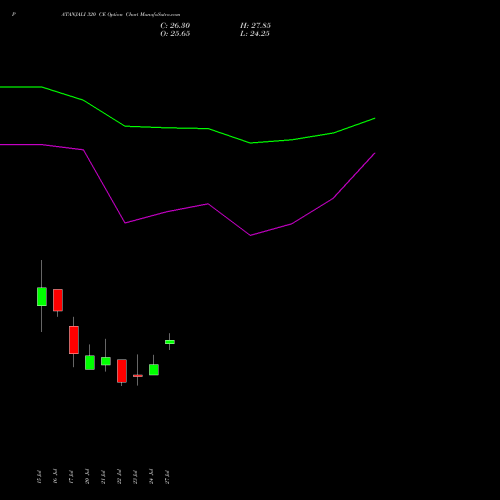The width and height of the screenshot is (500, 500).
Task: Select the first green candlestick with the long wicks
Action: pyautogui.click(x=42, y=296)
